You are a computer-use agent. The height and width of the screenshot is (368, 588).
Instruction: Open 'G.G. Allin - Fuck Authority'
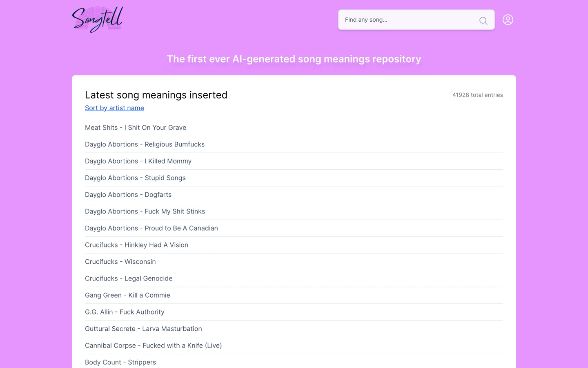point(125,312)
